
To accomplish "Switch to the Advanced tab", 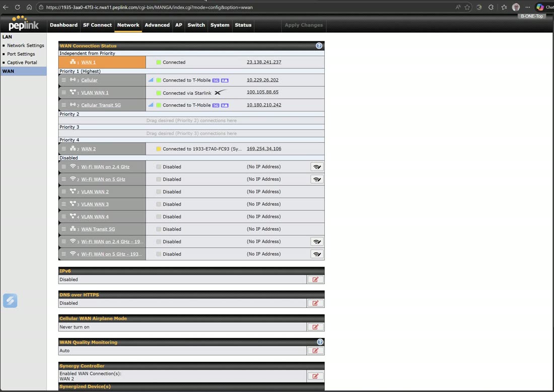I will tap(157, 25).
